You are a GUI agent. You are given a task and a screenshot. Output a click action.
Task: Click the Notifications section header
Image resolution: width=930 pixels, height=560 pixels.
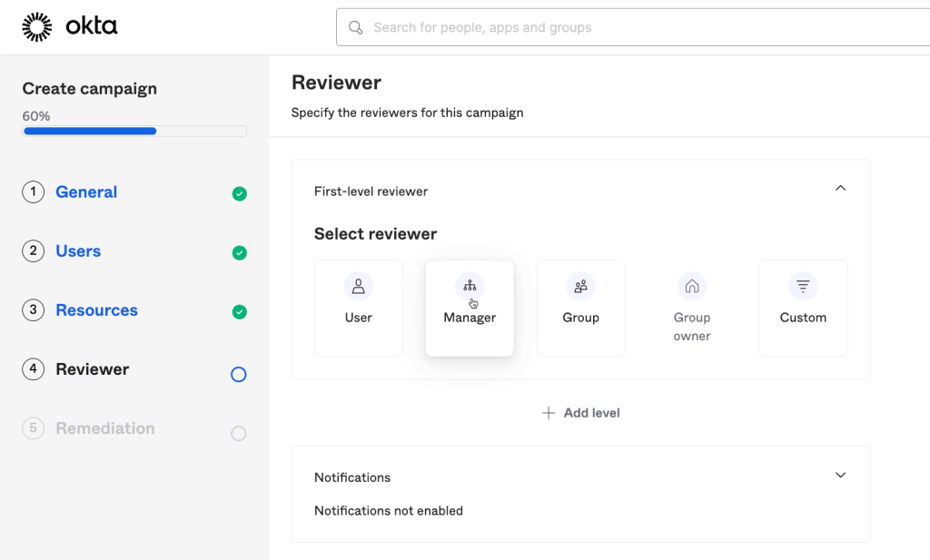pos(352,477)
